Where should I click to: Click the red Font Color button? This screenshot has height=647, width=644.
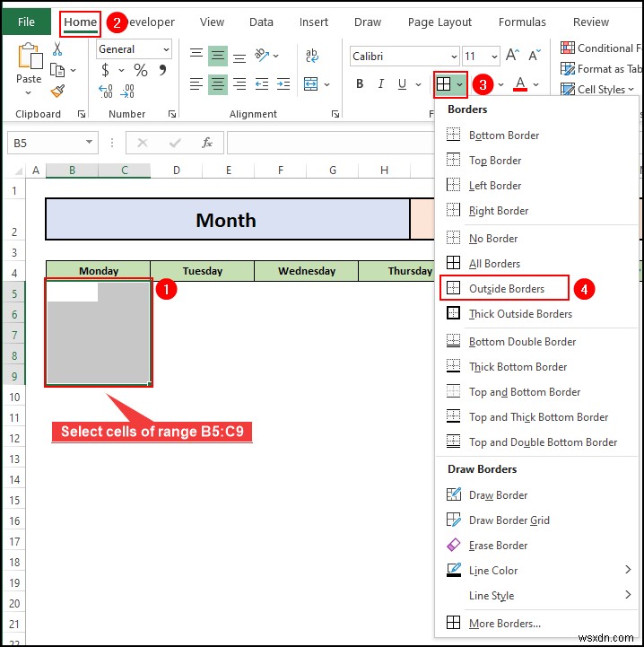point(520,84)
